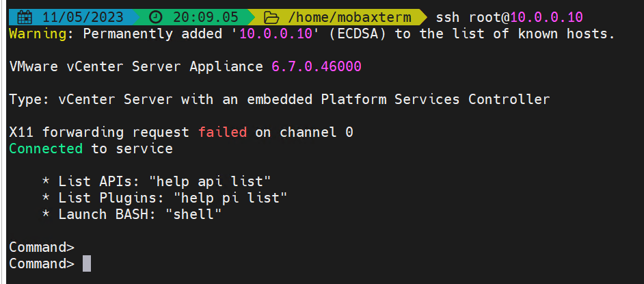Image resolution: width=644 pixels, height=284 pixels.
Task: Click the magenta IP in the ssh command
Action: [547, 16]
